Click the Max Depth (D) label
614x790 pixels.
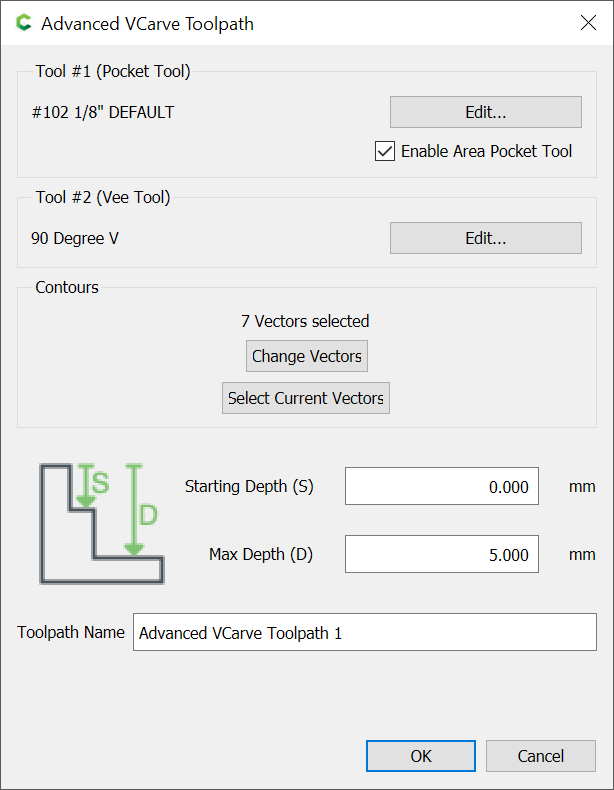pyautogui.click(x=261, y=554)
